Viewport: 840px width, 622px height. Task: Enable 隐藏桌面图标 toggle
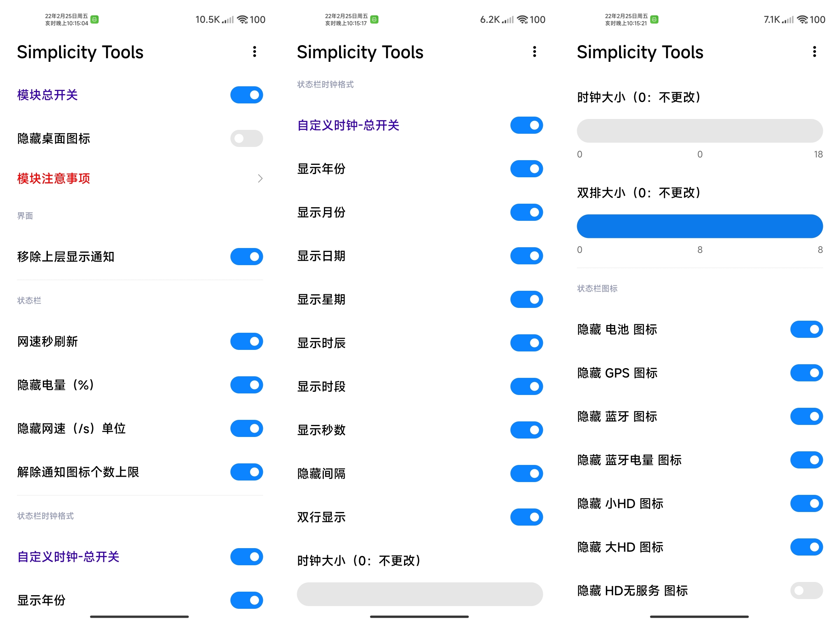point(247,138)
